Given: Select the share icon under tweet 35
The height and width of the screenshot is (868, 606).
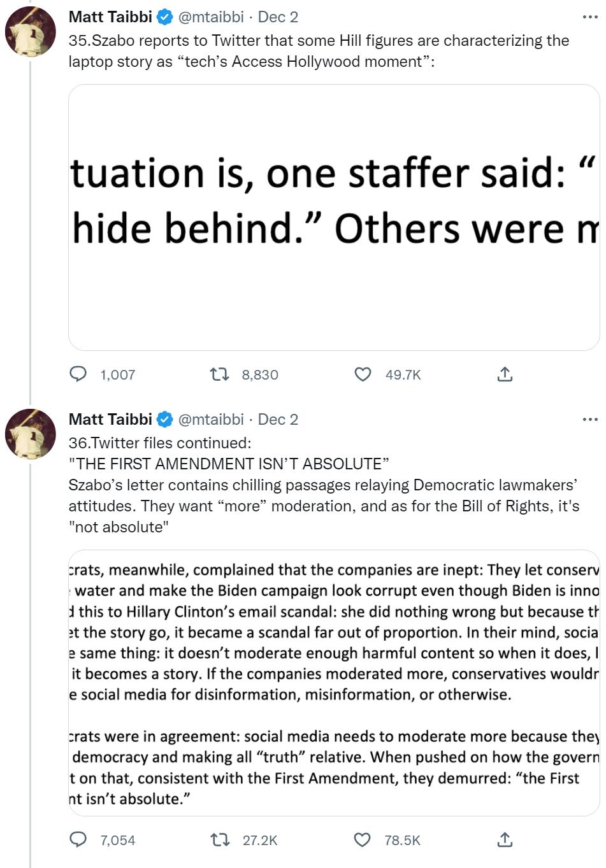Looking at the screenshot, I should coord(505,375).
